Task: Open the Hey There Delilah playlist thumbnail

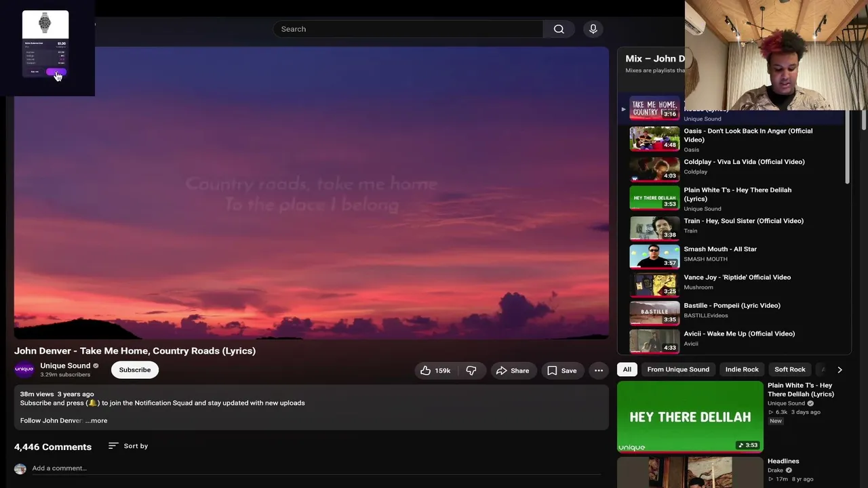Action: point(654,198)
